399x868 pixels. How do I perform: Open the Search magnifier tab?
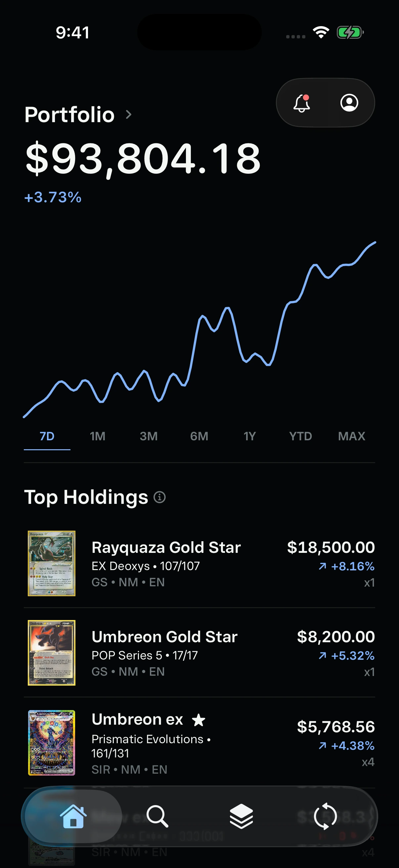(157, 816)
